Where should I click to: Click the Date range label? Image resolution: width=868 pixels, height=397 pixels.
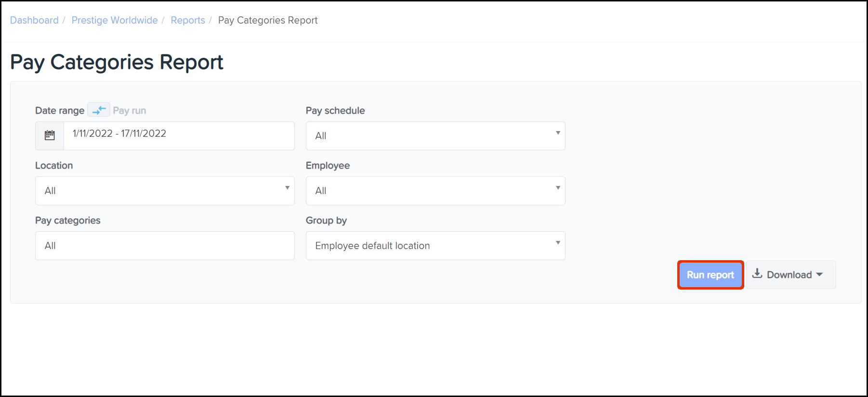[x=60, y=110]
